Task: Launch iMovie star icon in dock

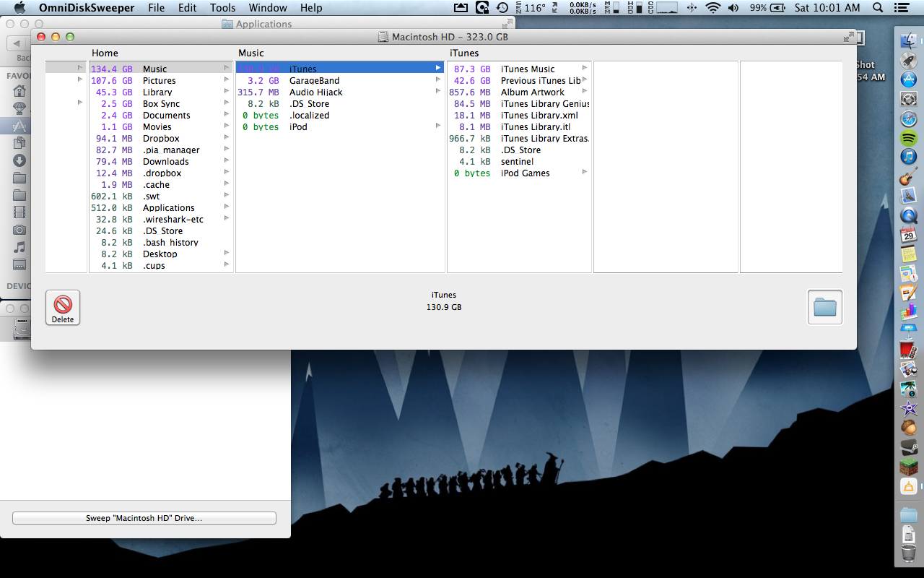Action: click(909, 409)
